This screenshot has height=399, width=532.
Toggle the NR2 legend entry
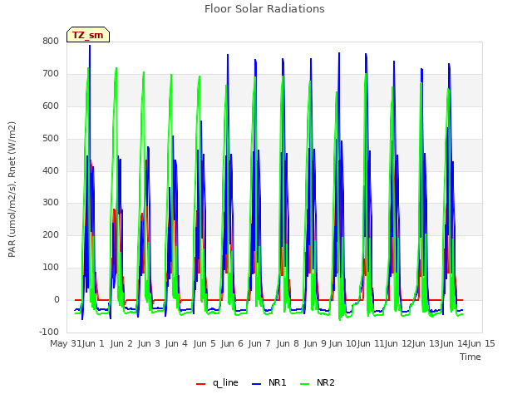point(318,382)
